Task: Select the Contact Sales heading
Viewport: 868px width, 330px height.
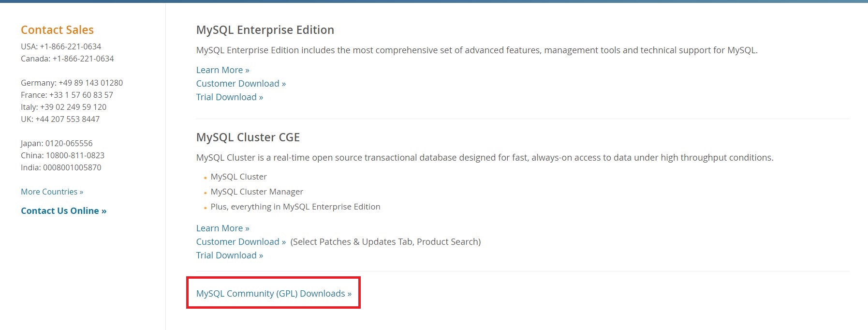Action: (57, 30)
